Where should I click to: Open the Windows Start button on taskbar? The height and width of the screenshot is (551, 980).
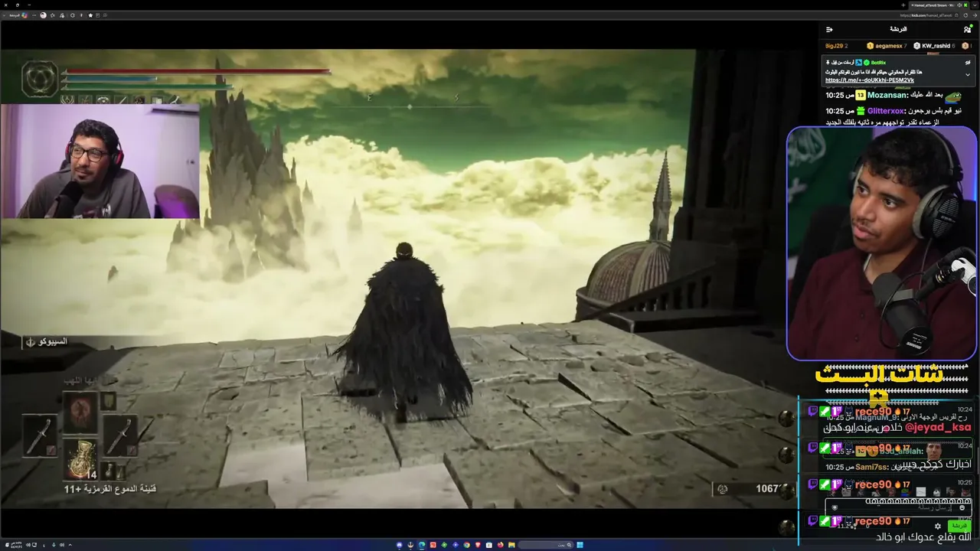(580, 545)
